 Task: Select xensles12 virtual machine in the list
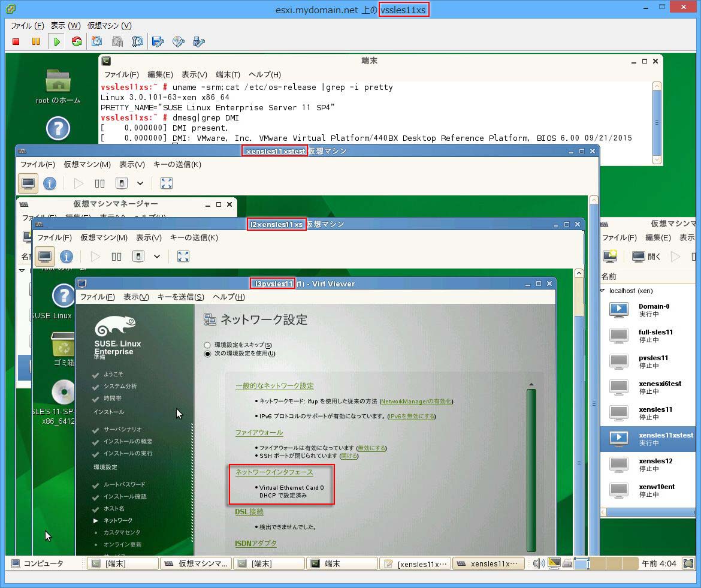click(x=648, y=465)
